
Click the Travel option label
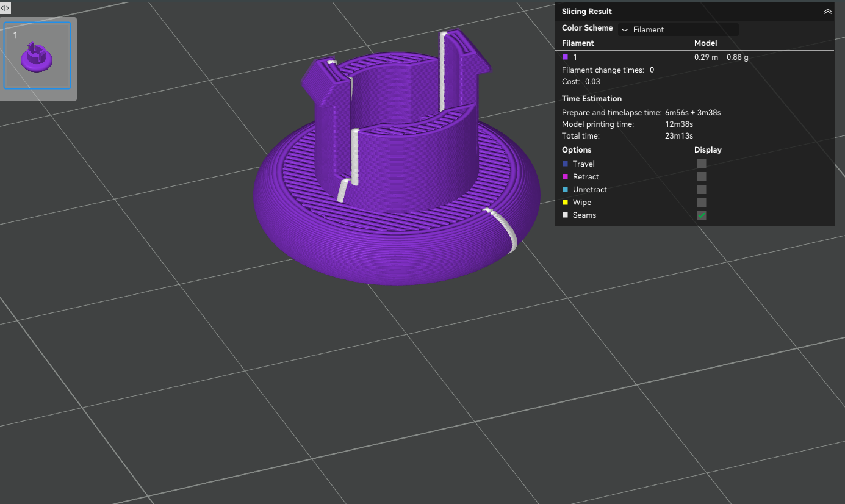click(x=584, y=164)
